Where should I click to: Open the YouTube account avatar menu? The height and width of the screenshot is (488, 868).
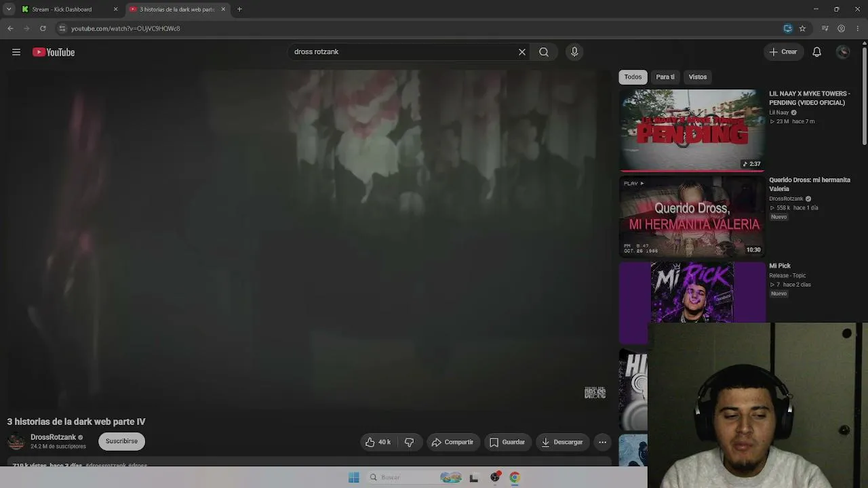pos(844,52)
